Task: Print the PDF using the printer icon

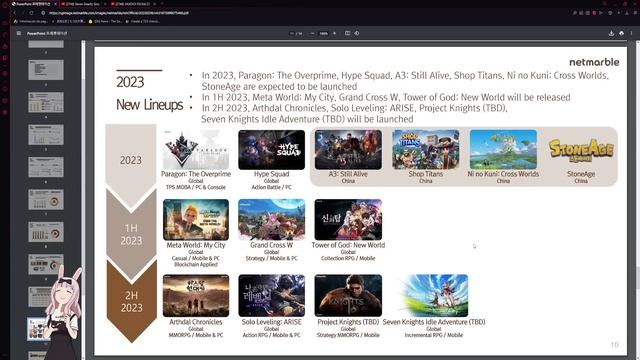Action: pyautogui.click(x=621, y=33)
